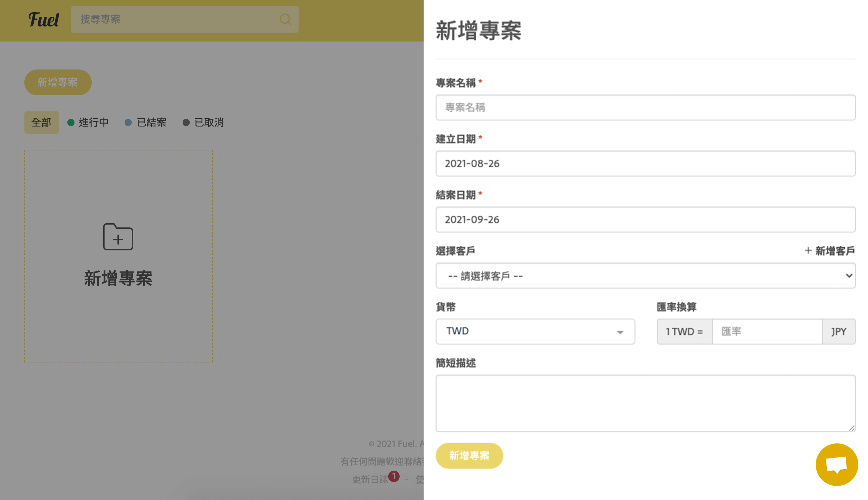This screenshot has width=868, height=500.
Task: Toggle the 進行中 project filter
Action: [93, 122]
